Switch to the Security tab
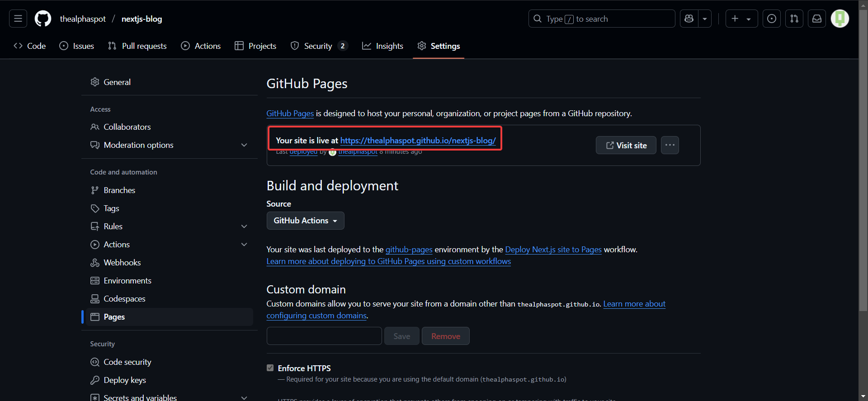 (319, 46)
